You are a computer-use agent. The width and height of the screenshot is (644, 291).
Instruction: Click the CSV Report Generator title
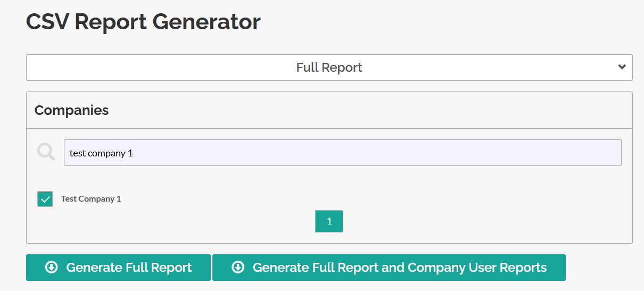143,22
